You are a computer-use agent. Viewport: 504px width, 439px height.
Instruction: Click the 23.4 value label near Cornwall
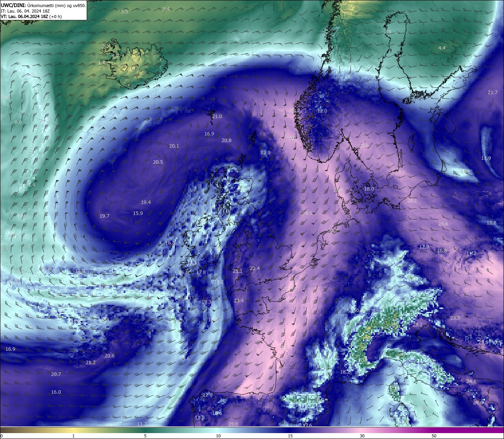point(239,301)
